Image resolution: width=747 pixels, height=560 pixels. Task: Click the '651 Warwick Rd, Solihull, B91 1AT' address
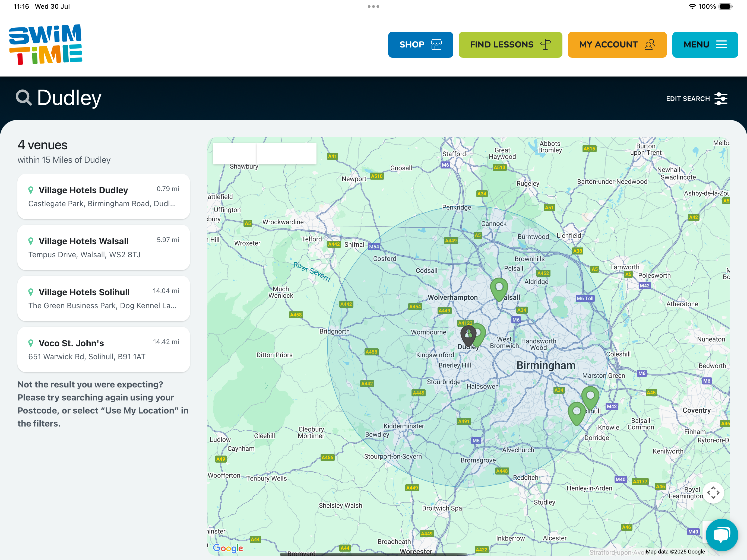pyautogui.click(x=87, y=357)
